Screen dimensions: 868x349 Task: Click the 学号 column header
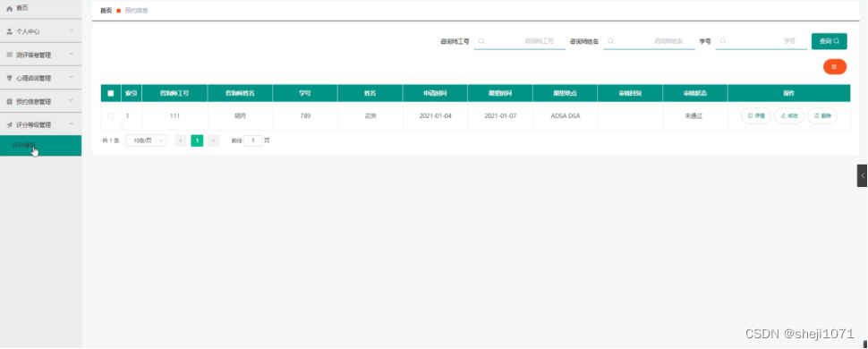[x=305, y=93]
